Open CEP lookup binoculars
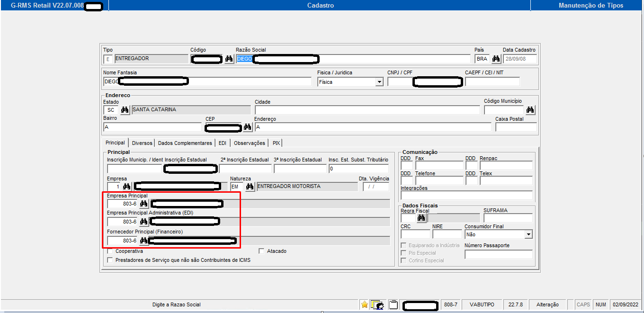This screenshot has width=644, height=313. pyautogui.click(x=248, y=127)
